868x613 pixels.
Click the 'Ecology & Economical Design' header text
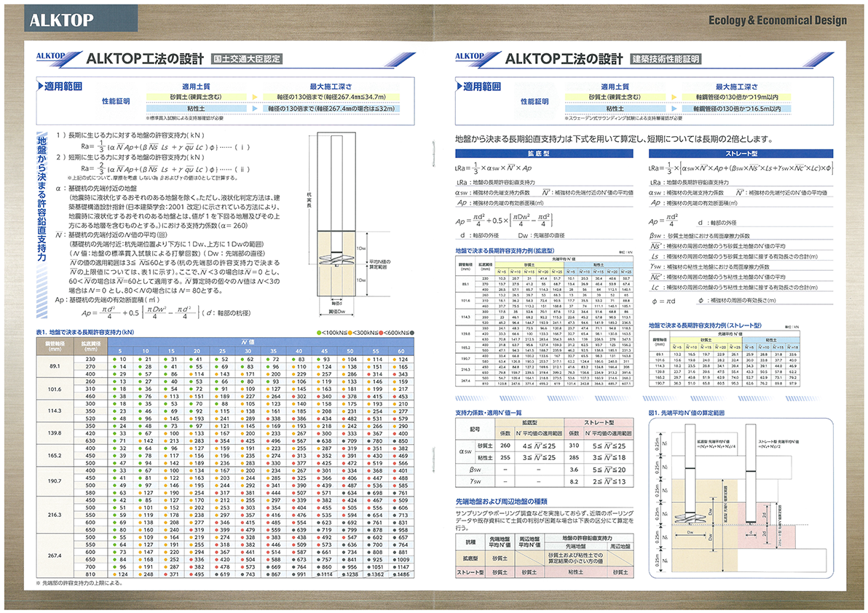coord(777,20)
